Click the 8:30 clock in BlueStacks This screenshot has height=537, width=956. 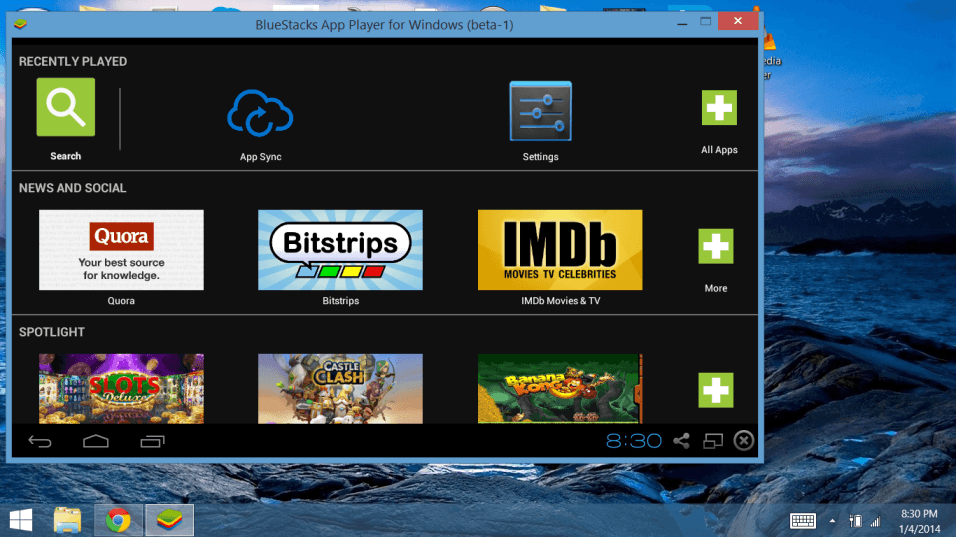pyautogui.click(x=633, y=441)
